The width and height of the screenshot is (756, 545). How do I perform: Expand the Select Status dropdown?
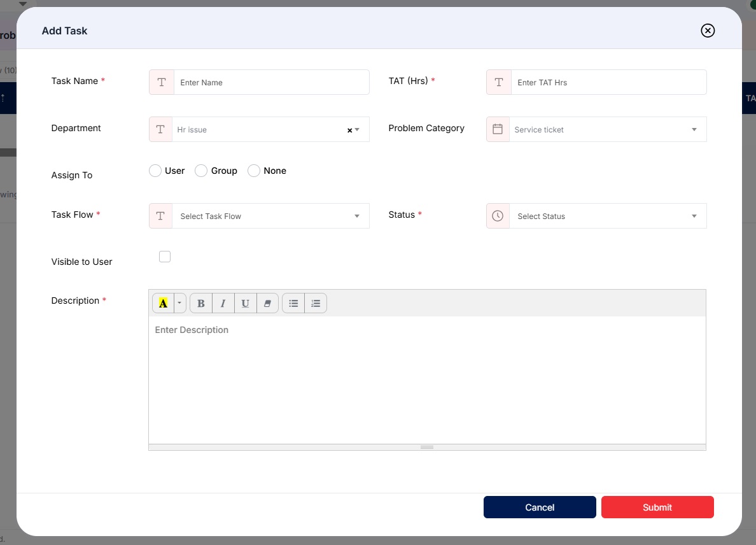click(x=608, y=216)
